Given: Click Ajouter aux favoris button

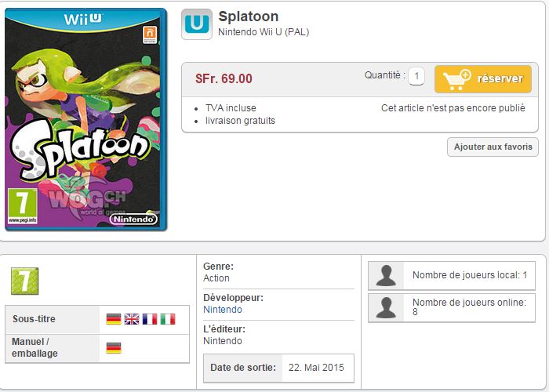Looking at the screenshot, I should [x=493, y=147].
